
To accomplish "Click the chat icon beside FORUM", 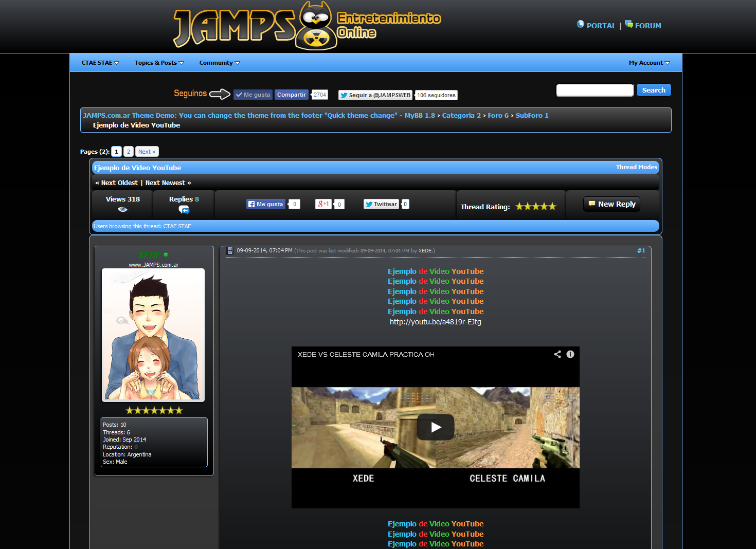I will point(629,24).
